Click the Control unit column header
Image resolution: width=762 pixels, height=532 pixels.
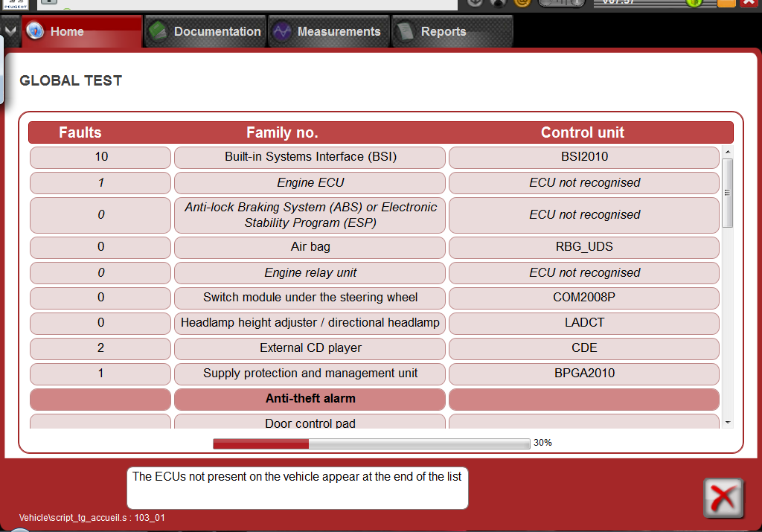coord(583,132)
